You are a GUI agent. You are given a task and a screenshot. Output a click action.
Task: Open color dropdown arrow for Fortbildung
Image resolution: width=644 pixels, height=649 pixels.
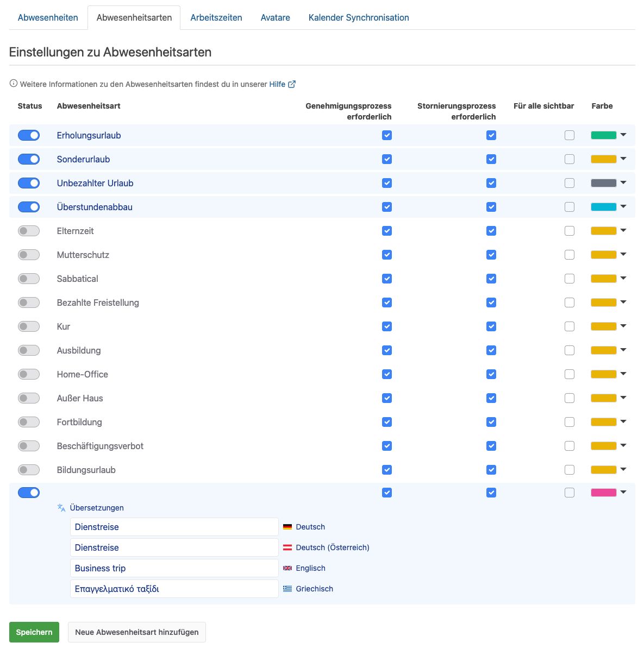point(623,422)
